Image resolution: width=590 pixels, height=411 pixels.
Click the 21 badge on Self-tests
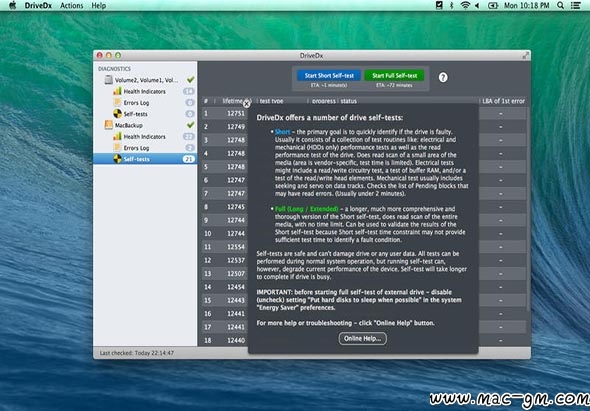coord(189,159)
